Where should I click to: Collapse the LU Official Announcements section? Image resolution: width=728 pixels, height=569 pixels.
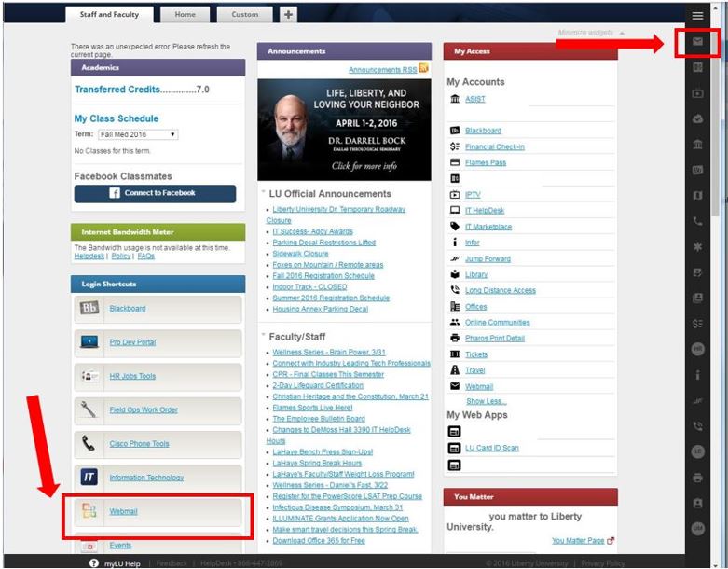(263, 192)
